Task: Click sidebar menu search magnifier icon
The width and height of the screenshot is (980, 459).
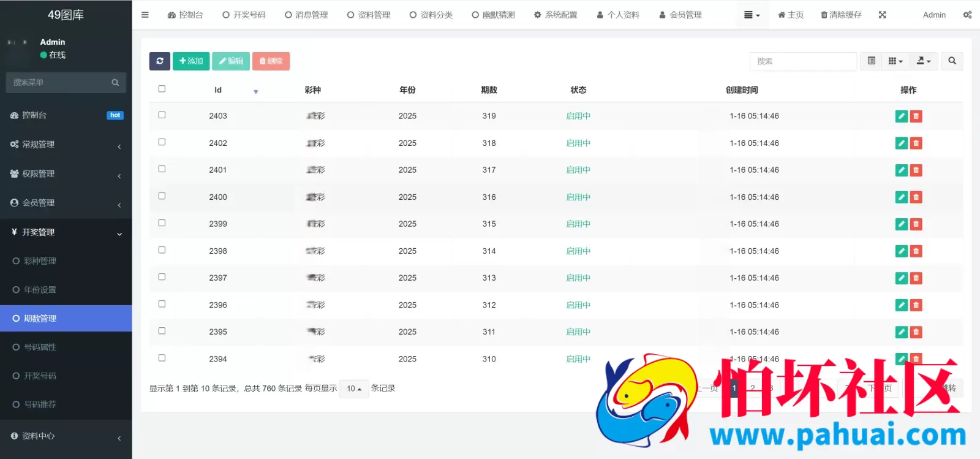Action: click(x=115, y=82)
